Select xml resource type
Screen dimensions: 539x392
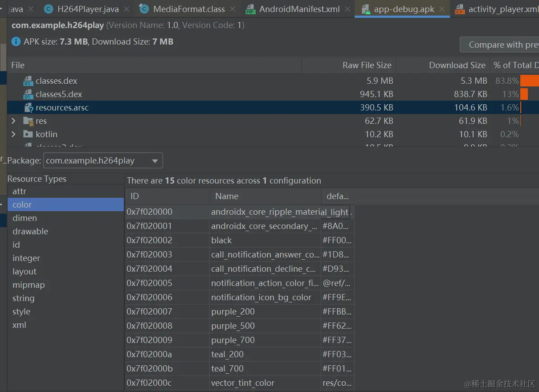[65, 325]
